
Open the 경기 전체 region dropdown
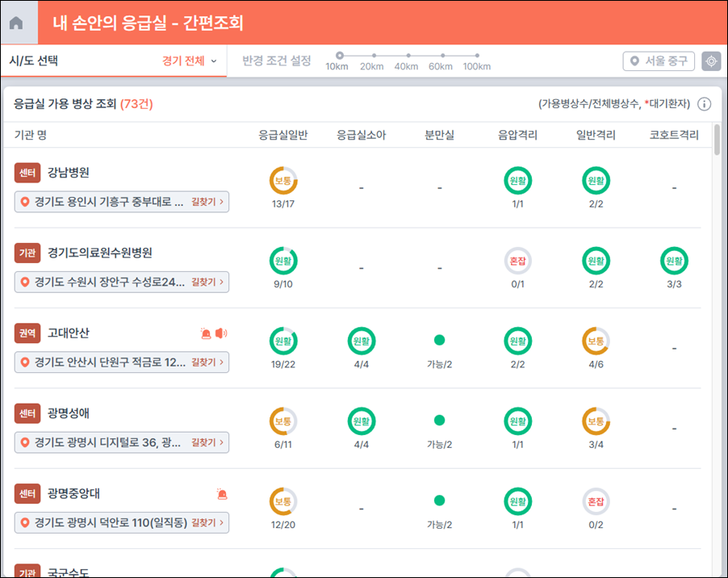coord(189,61)
